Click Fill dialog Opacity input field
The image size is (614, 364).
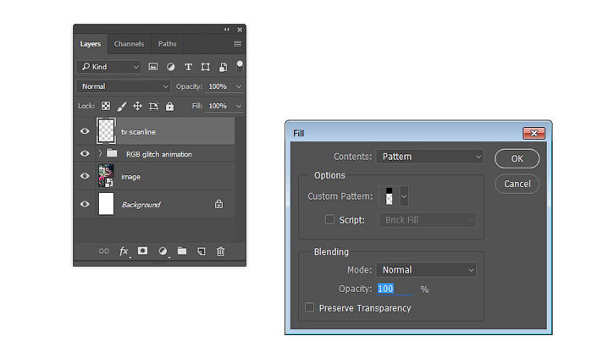tap(395, 289)
